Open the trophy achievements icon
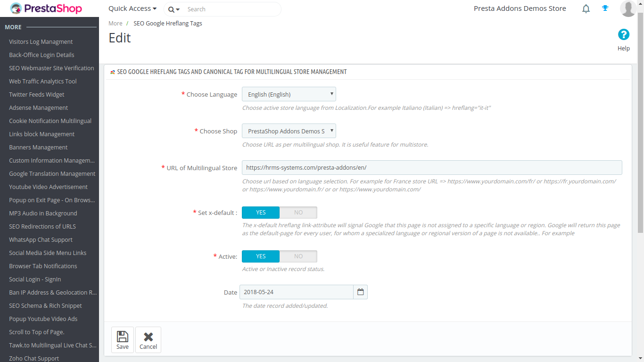 (x=605, y=8)
